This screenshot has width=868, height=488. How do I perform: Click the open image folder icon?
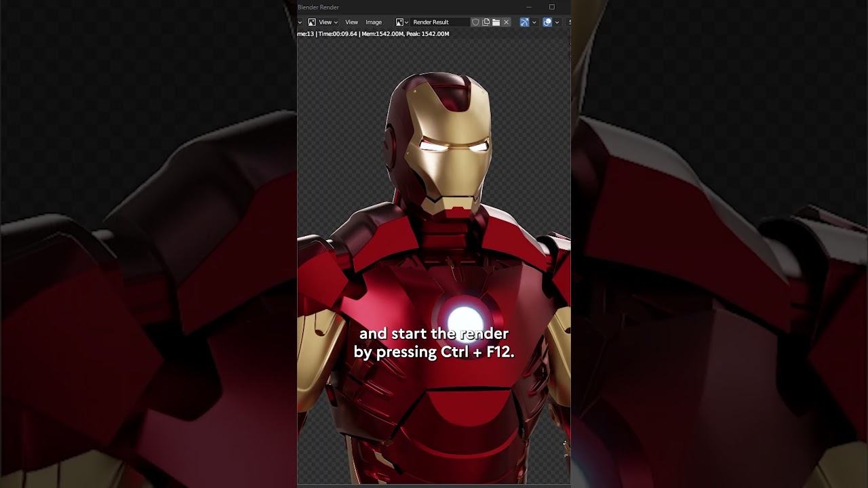click(x=496, y=22)
